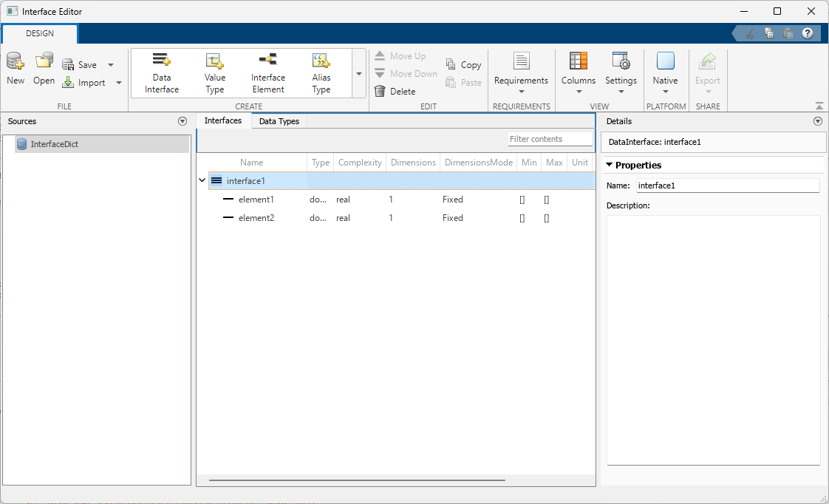Select the DESIGN ribbon tab
The image size is (829, 504).
tap(39, 33)
